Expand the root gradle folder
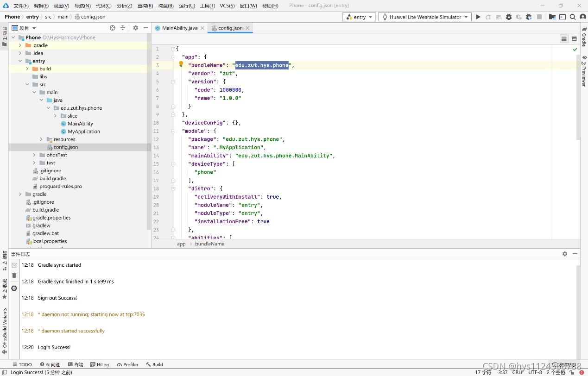The height and width of the screenshot is (376, 588). [20, 194]
